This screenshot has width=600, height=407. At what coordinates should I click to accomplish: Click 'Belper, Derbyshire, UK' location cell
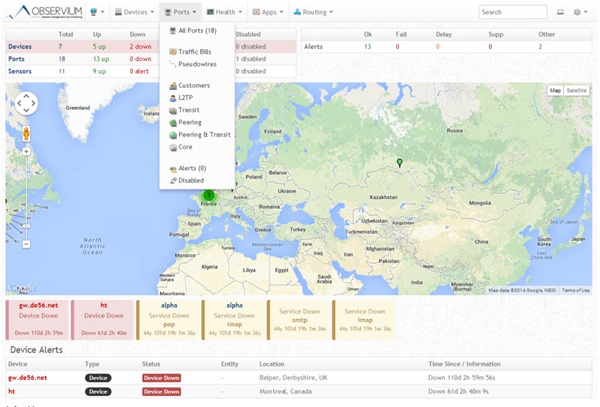(293, 378)
